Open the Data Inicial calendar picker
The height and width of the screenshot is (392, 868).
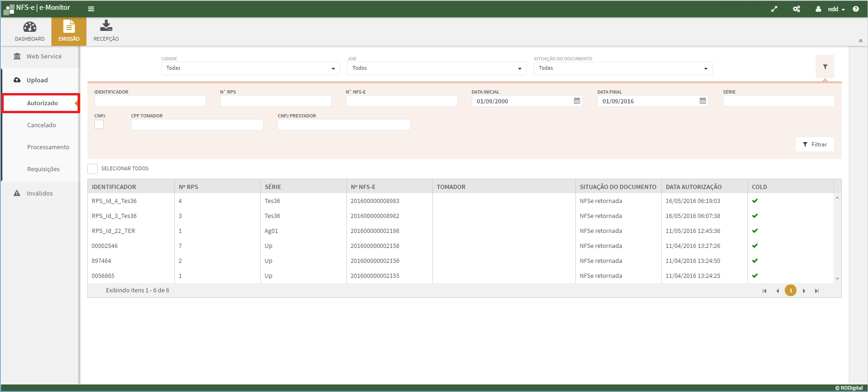[577, 101]
